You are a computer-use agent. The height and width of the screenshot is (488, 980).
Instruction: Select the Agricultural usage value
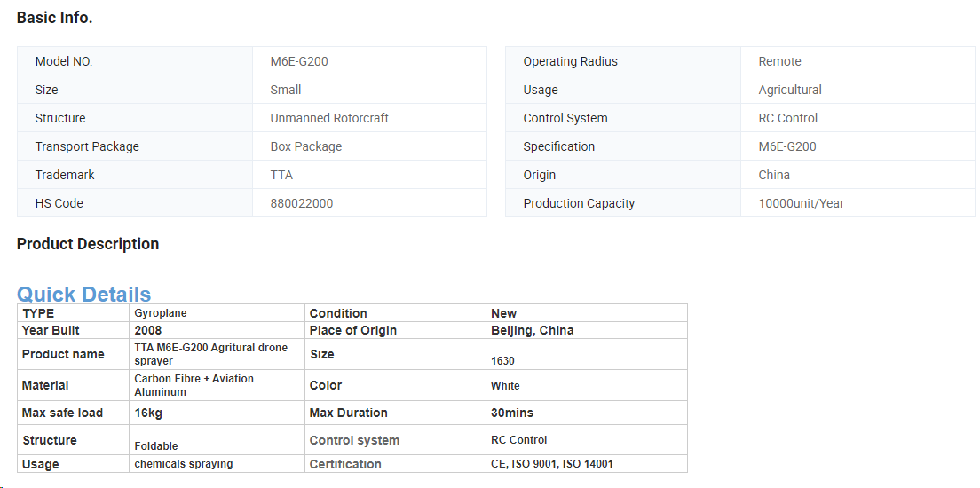point(790,90)
